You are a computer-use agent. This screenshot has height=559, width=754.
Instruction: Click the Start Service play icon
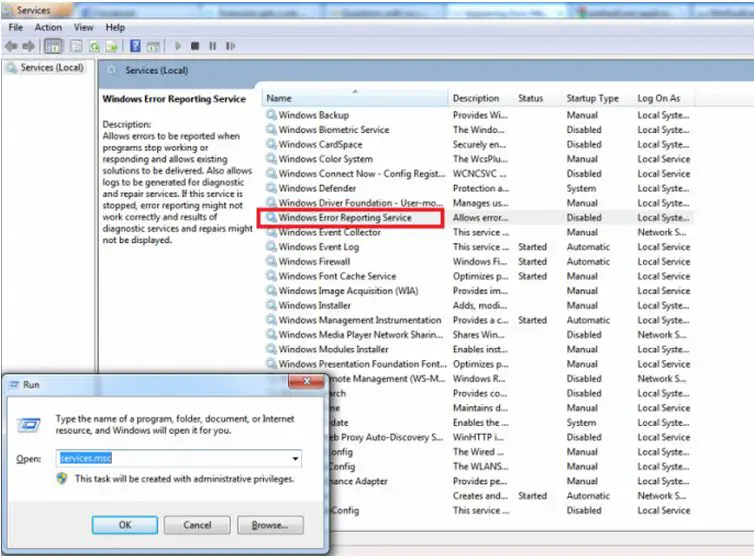[178, 46]
